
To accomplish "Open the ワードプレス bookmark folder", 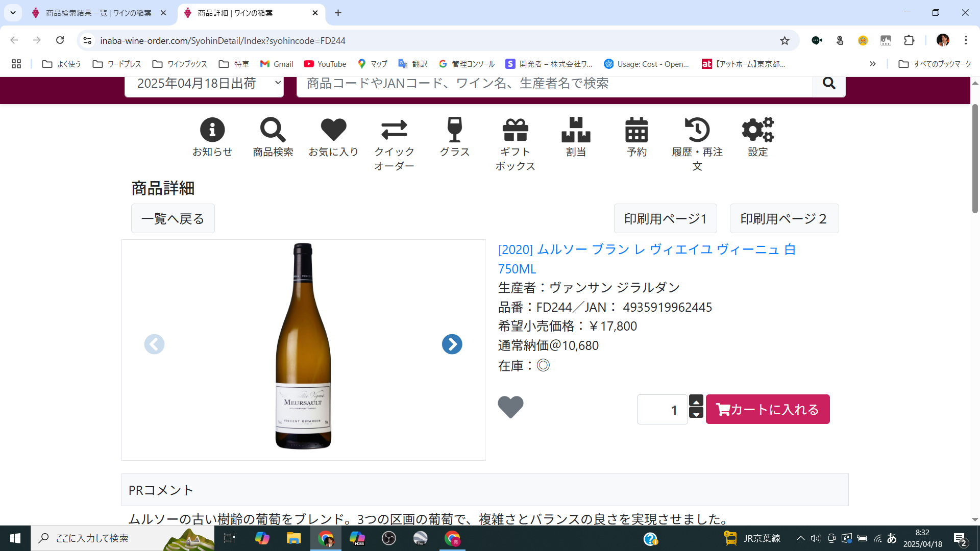I will click(117, 64).
